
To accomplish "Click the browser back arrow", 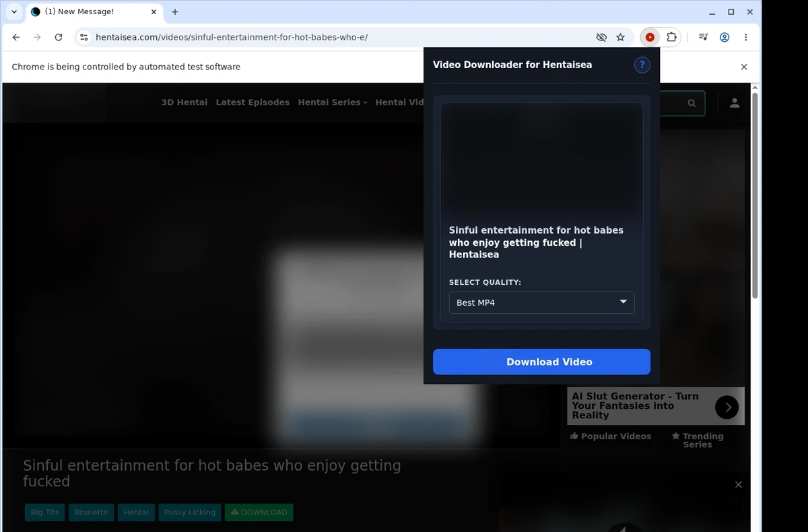I will click(x=16, y=38).
